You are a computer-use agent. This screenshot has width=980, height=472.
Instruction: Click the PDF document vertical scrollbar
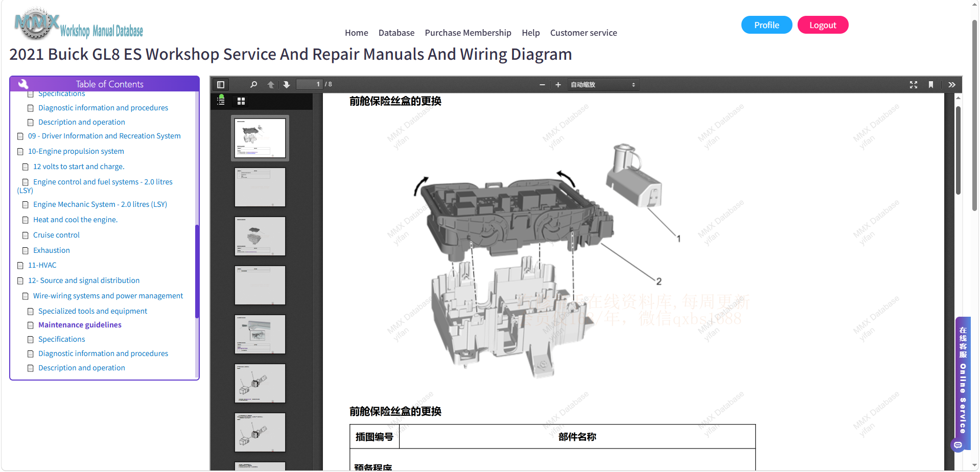(x=958, y=151)
